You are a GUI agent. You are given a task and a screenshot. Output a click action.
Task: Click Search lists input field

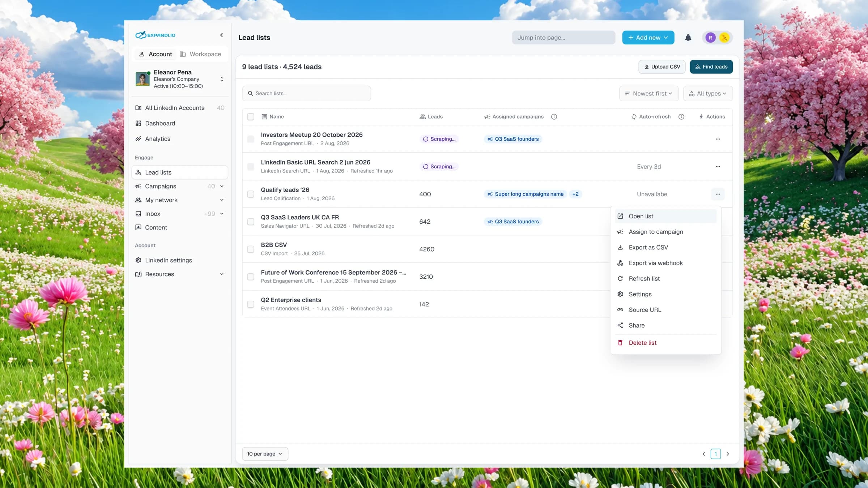pyautogui.click(x=306, y=93)
